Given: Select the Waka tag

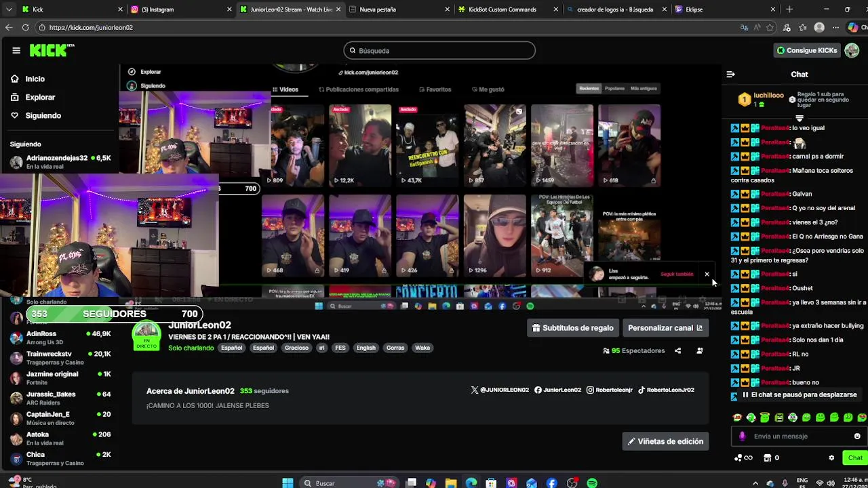Looking at the screenshot, I should coord(422,348).
